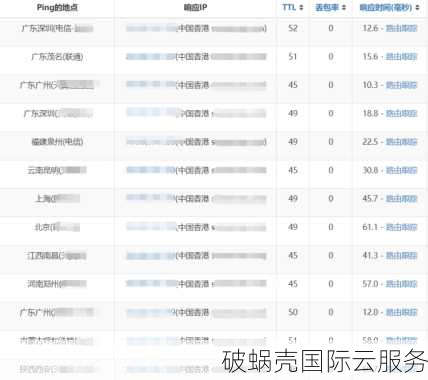Click 中国香港 response IP in 江西南昌 row
This screenshot has width=428, height=380.
196,255
